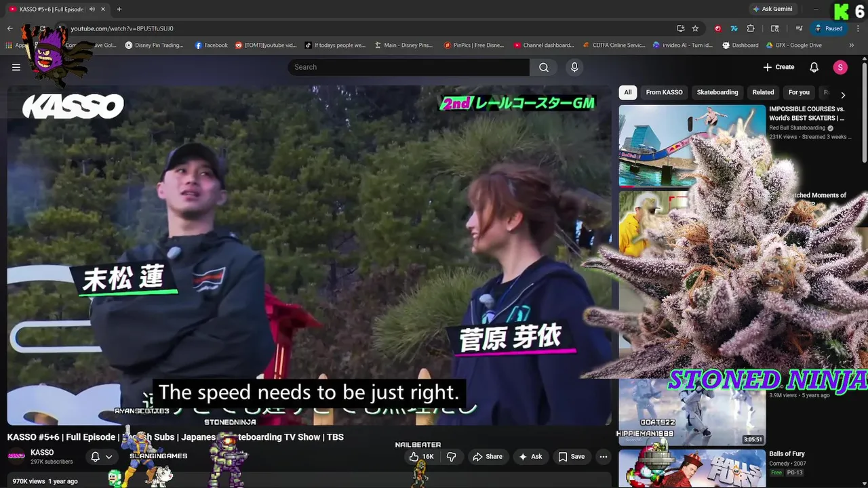Image resolution: width=868 pixels, height=488 pixels.
Task: Save video with Save button
Action: click(571, 457)
